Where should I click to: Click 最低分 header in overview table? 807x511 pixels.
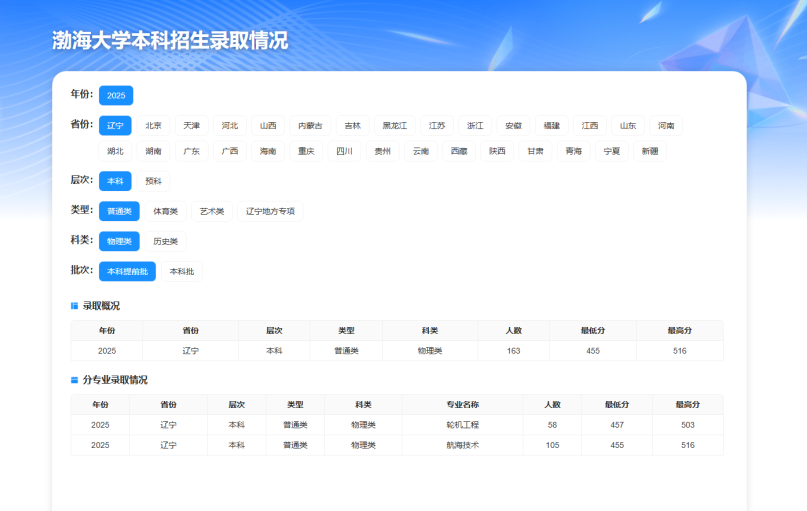tap(593, 330)
